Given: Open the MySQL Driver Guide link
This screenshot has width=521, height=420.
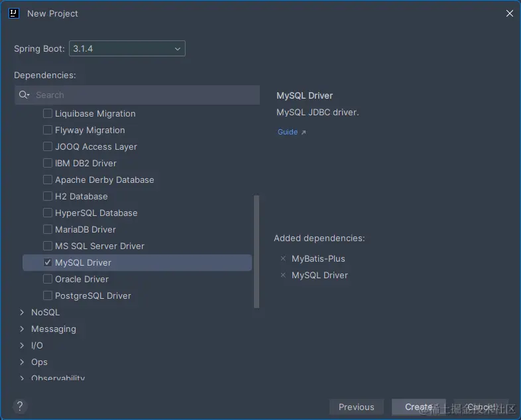Looking at the screenshot, I should 292,132.
